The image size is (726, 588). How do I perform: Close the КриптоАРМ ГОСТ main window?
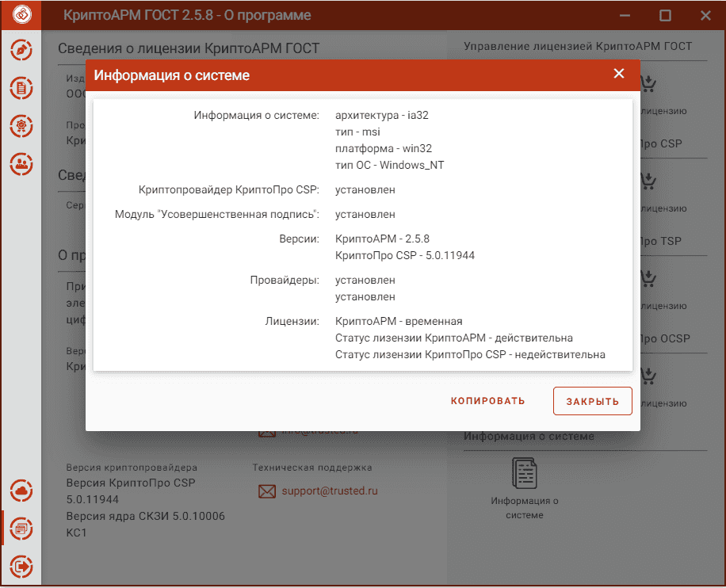(x=705, y=15)
